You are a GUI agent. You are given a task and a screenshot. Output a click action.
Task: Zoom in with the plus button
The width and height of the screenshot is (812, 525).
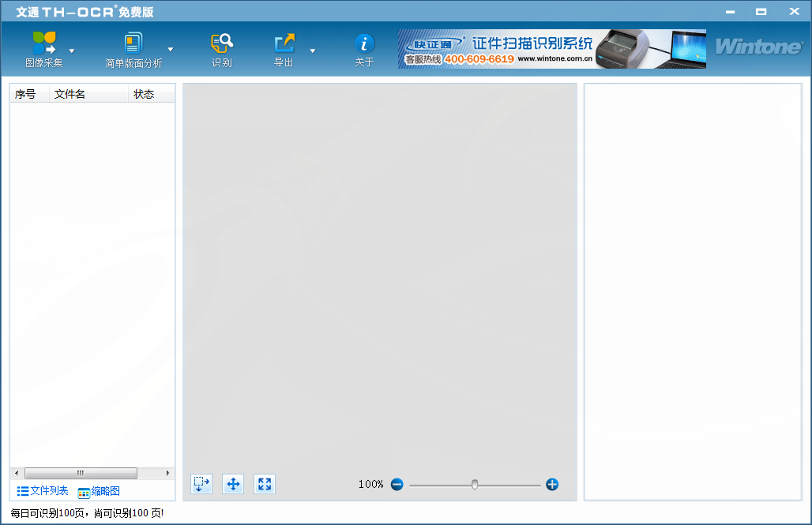point(552,484)
